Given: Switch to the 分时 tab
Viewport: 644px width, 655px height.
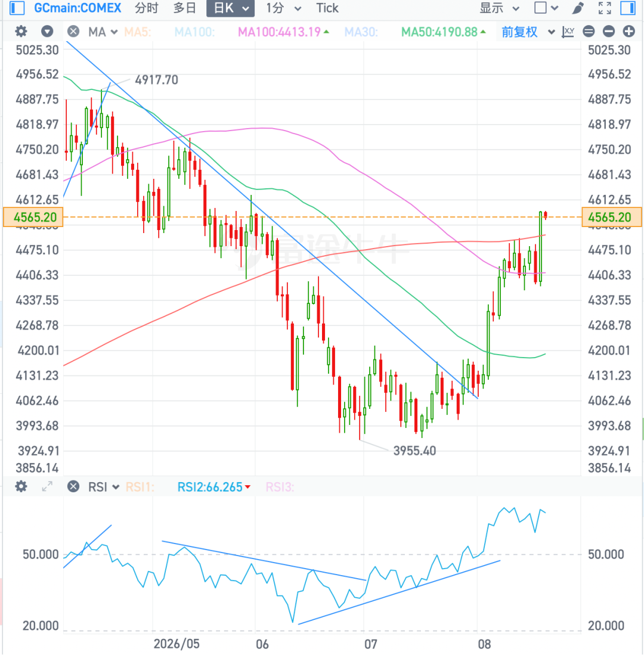Looking at the screenshot, I should 146,8.
